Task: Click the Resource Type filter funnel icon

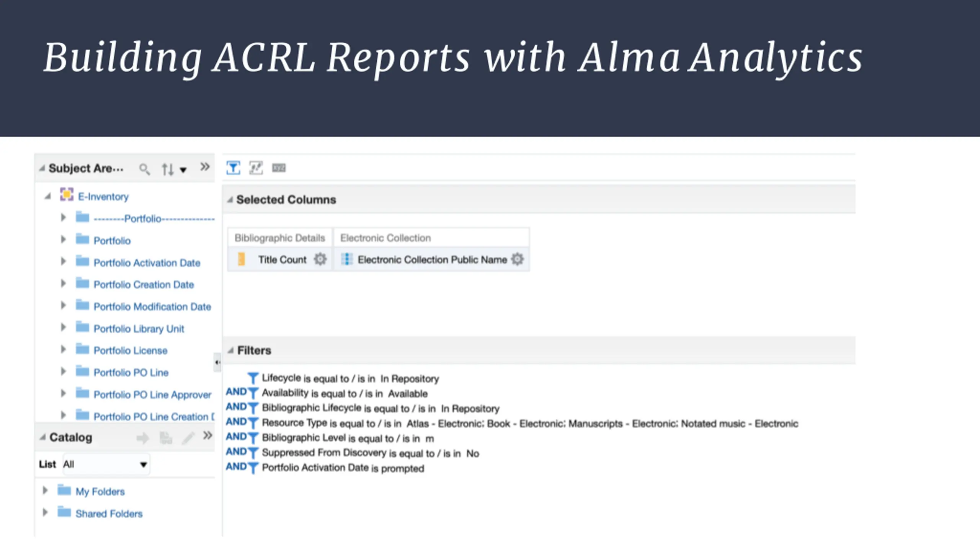Action: (x=253, y=423)
